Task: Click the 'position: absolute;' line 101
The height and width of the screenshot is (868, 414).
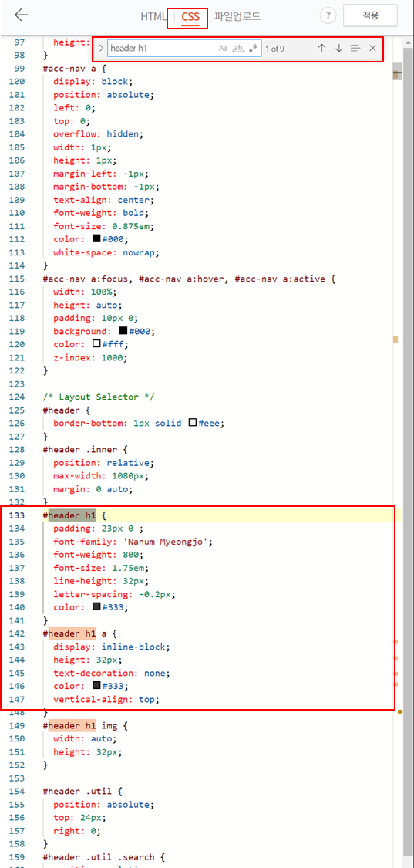Action: coord(104,95)
